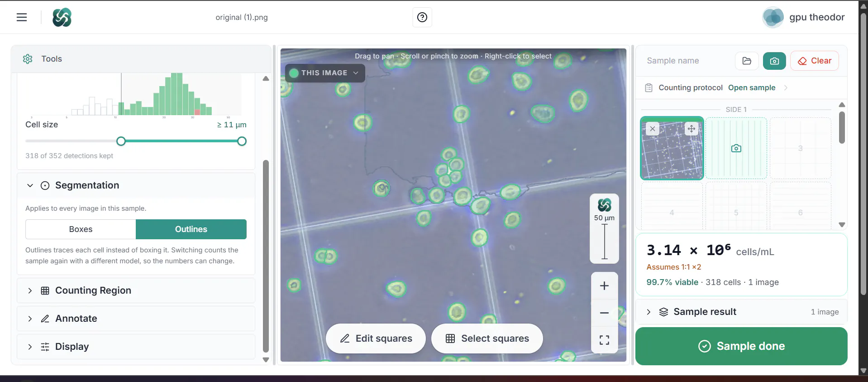Click the cell size slider left handle

click(121, 141)
